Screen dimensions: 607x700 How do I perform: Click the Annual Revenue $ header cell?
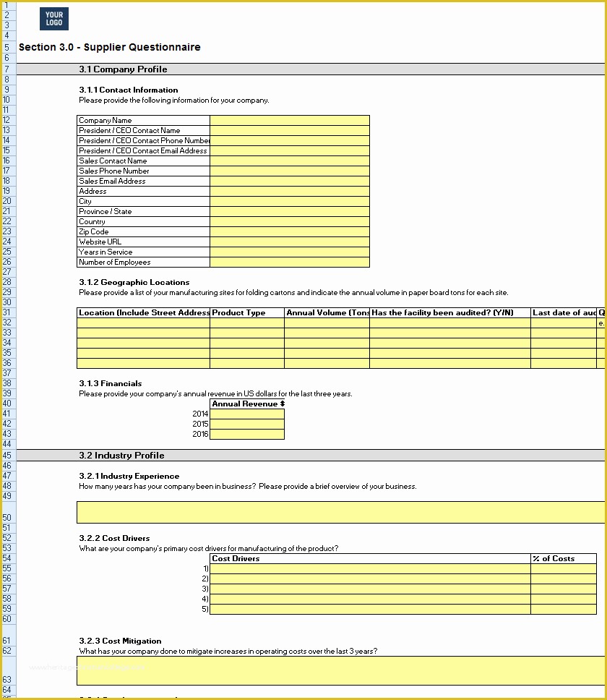coord(247,404)
